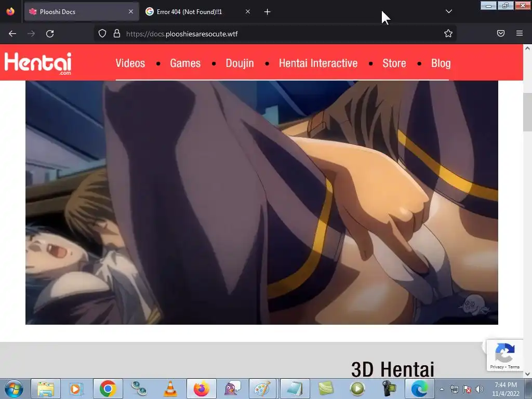Go back one page

click(x=12, y=34)
